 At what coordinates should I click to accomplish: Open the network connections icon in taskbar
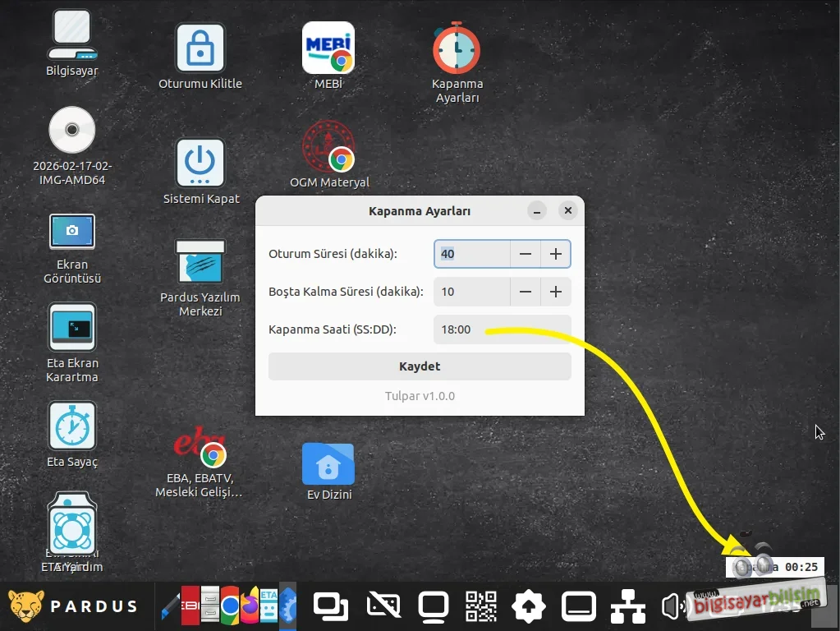pyautogui.click(x=627, y=607)
